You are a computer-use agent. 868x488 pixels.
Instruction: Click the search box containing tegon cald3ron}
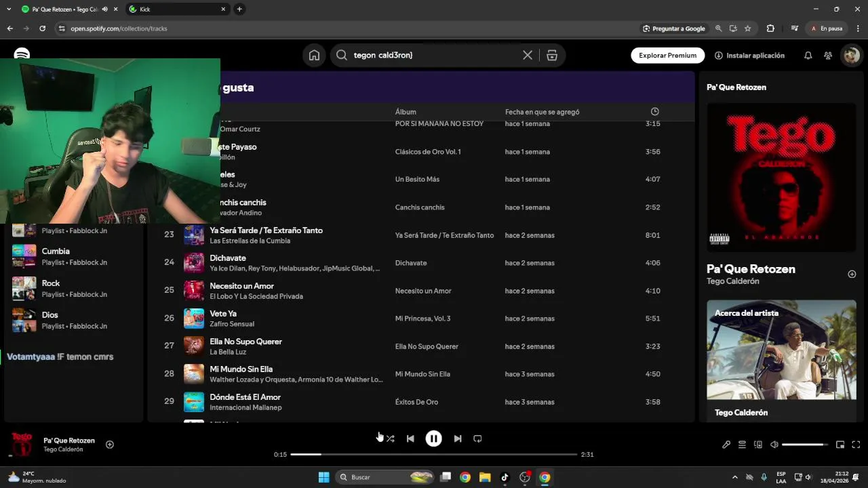coord(435,56)
